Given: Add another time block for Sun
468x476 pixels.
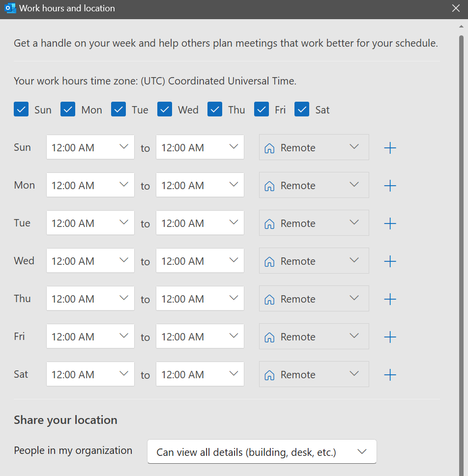Looking at the screenshot, I should tap(390, 148).
